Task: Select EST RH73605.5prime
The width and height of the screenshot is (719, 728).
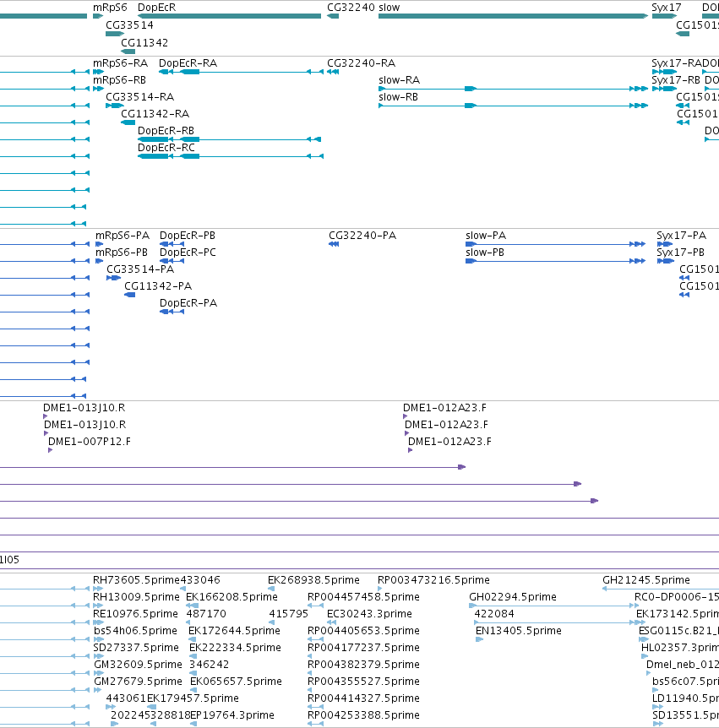Action: (x=136, y=580)
